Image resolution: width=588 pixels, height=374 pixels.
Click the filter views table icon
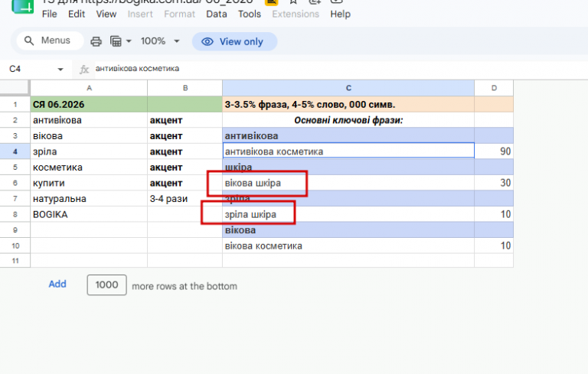116,41
